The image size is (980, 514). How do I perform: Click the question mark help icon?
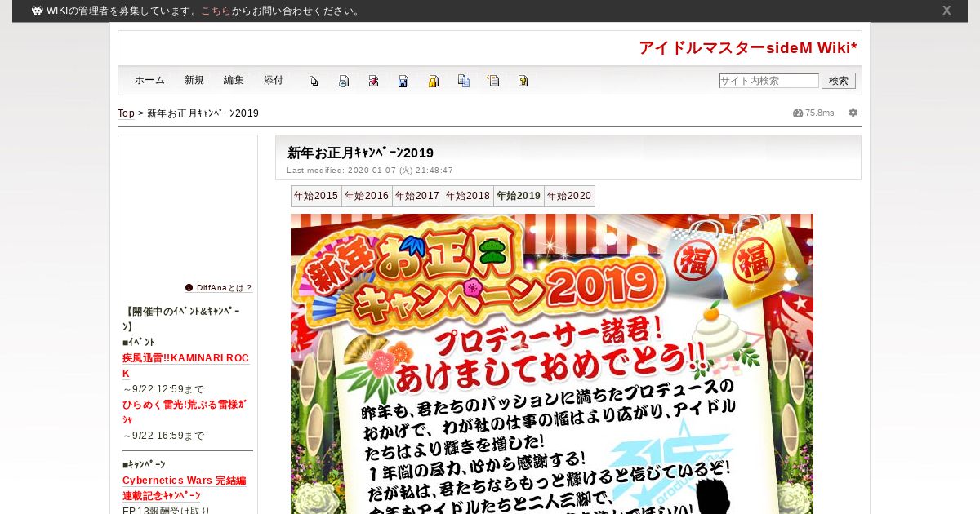pos(523,81)
